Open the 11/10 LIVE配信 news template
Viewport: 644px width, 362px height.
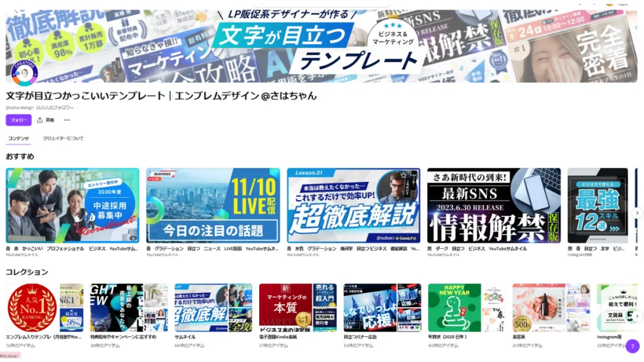click(x=213, y=206)
